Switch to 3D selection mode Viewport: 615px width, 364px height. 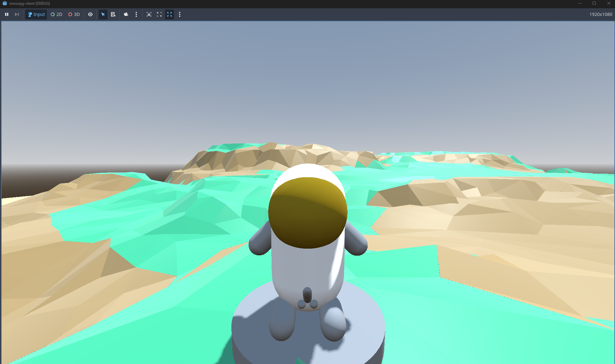(74, 14)
